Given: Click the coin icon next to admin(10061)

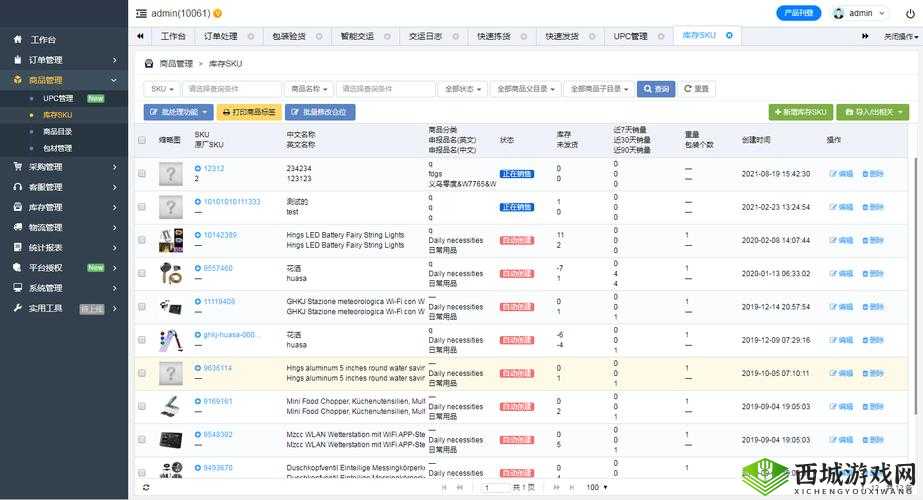Looking at the screenshot, I should click(x=218, y=13).
